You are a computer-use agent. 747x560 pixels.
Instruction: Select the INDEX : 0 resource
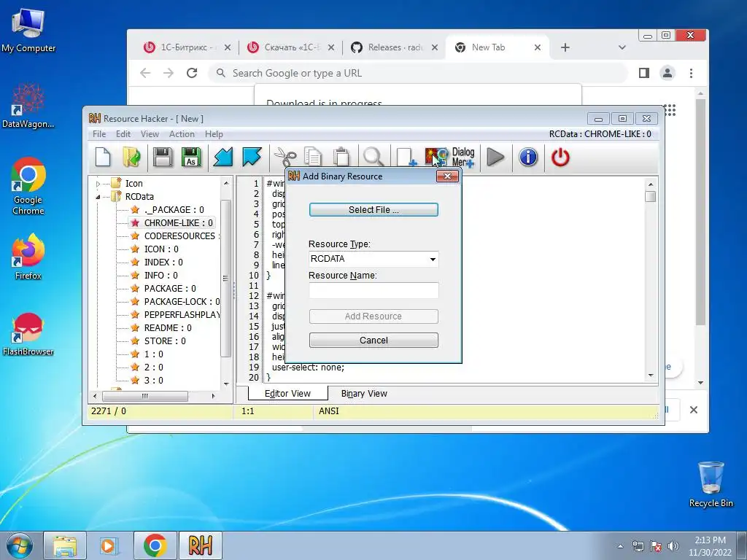point(163,262)
